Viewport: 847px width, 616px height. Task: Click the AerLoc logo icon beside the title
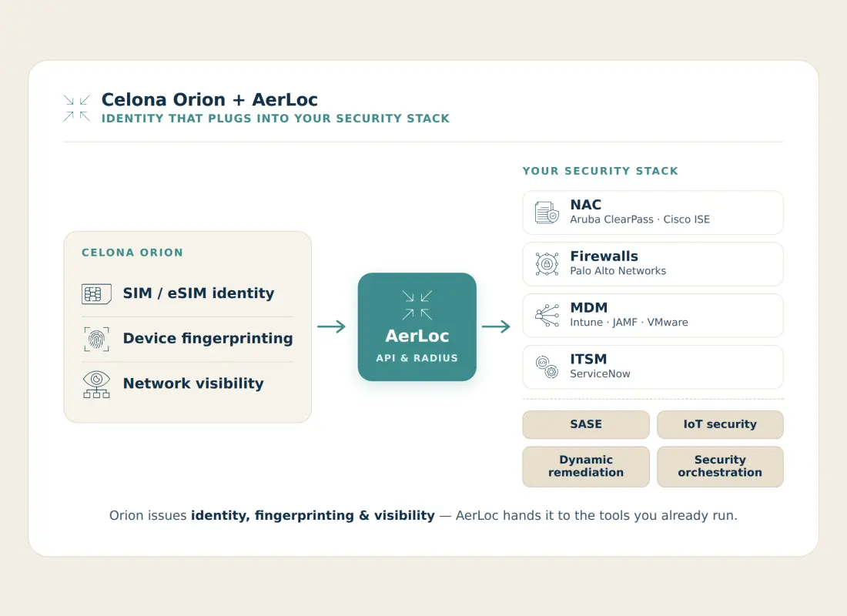coord(77,108)
